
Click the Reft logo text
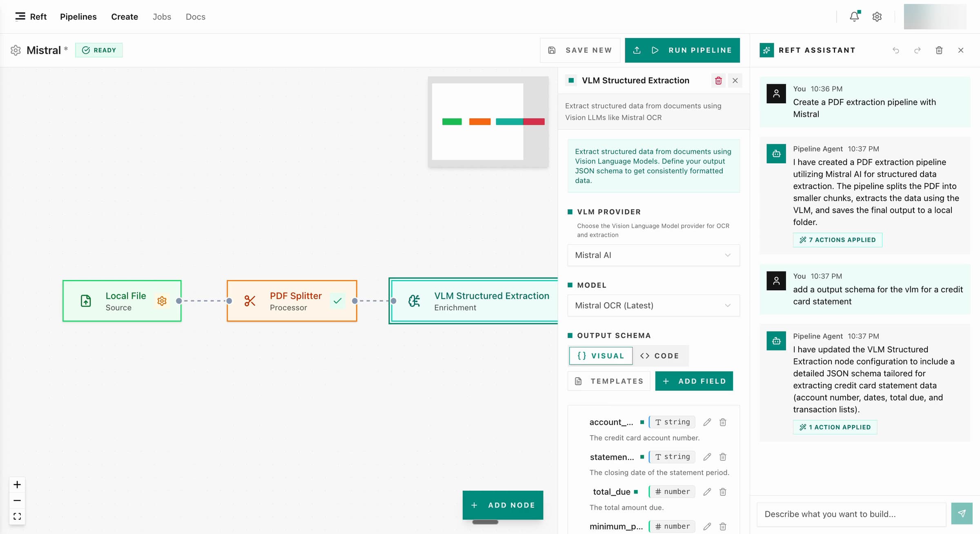pos(38,17)
